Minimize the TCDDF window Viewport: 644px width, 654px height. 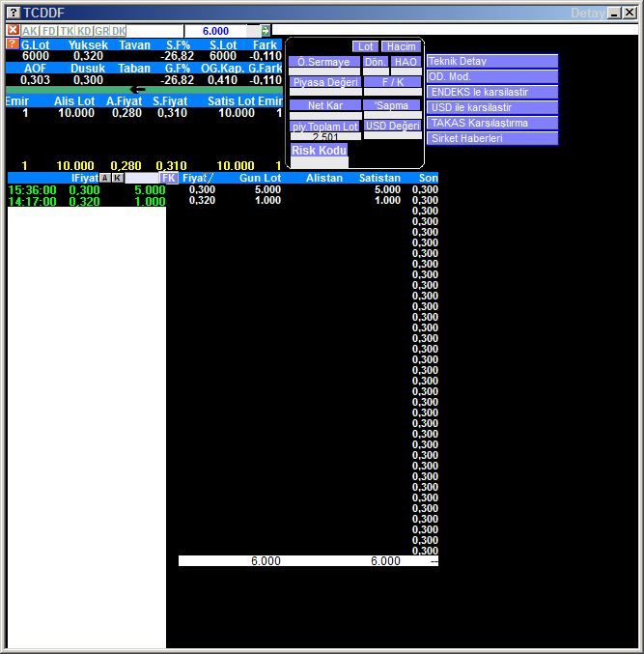614,13
